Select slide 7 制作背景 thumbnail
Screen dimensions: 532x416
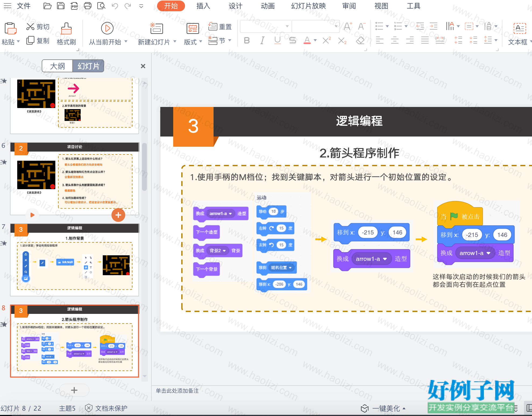pos(75,260)
